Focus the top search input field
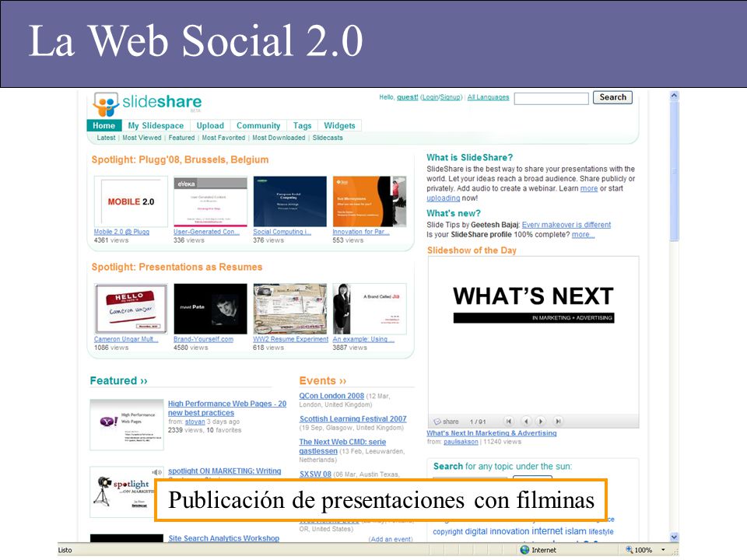The height and width of the screenshot is (560, 747). tap(552, 98)
